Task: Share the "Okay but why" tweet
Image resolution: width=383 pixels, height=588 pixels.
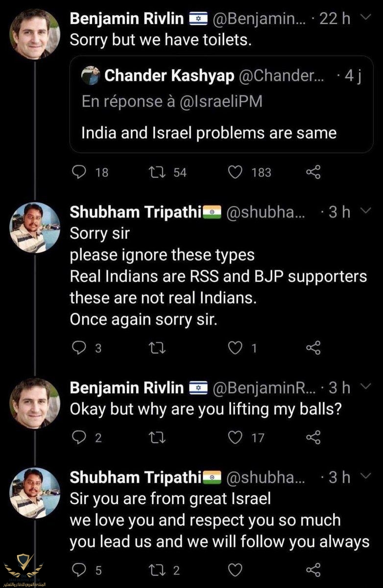Action: coord(313,437)
